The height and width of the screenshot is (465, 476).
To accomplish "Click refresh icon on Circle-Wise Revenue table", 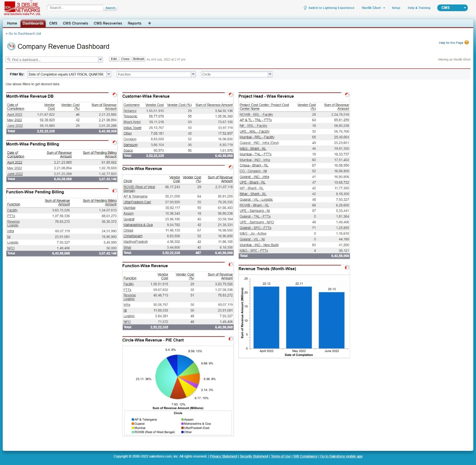I will click(231, 167).
